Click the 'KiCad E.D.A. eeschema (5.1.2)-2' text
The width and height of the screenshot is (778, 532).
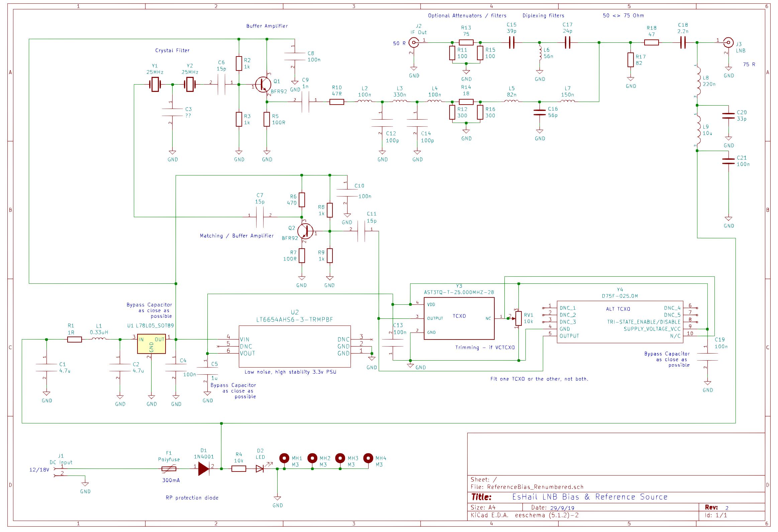[524, 515]
